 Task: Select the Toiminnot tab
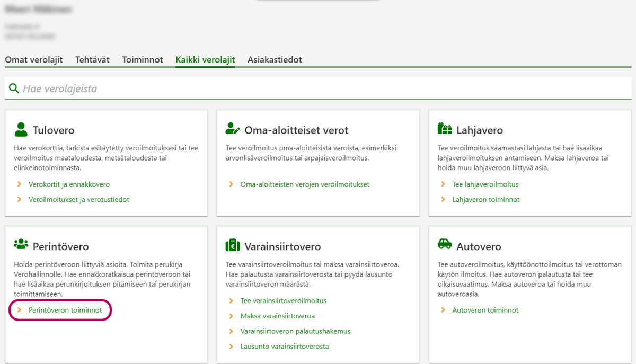(x=143, y=60)
